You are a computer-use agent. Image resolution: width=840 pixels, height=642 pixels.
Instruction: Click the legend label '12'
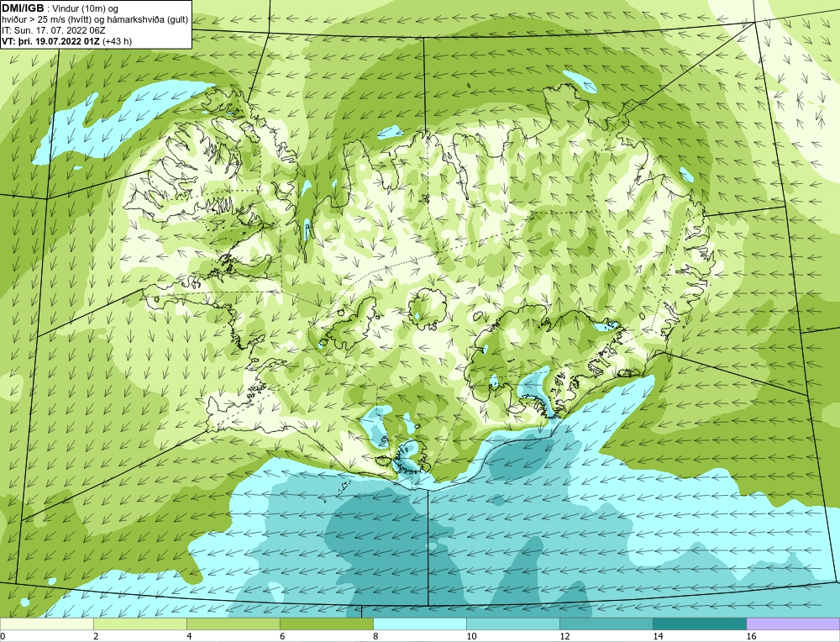(564, 636)
